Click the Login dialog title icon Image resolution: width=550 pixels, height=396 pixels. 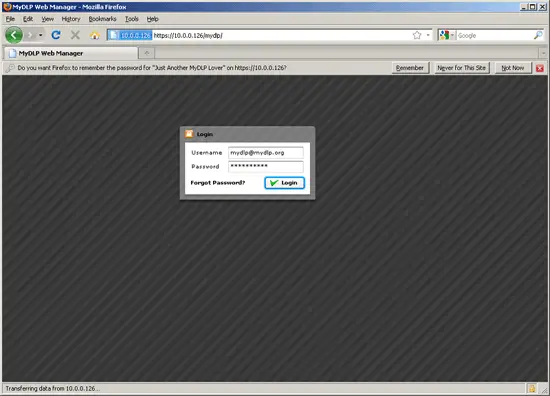(189, 134)
